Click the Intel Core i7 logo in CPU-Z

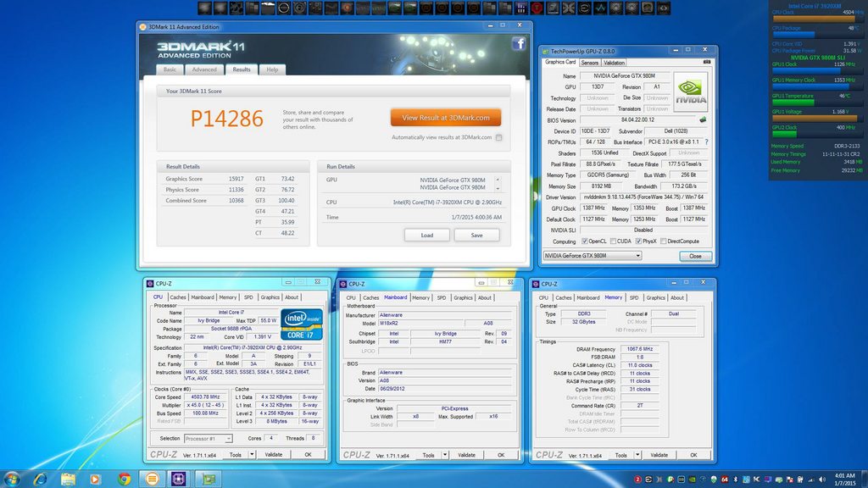301,324
